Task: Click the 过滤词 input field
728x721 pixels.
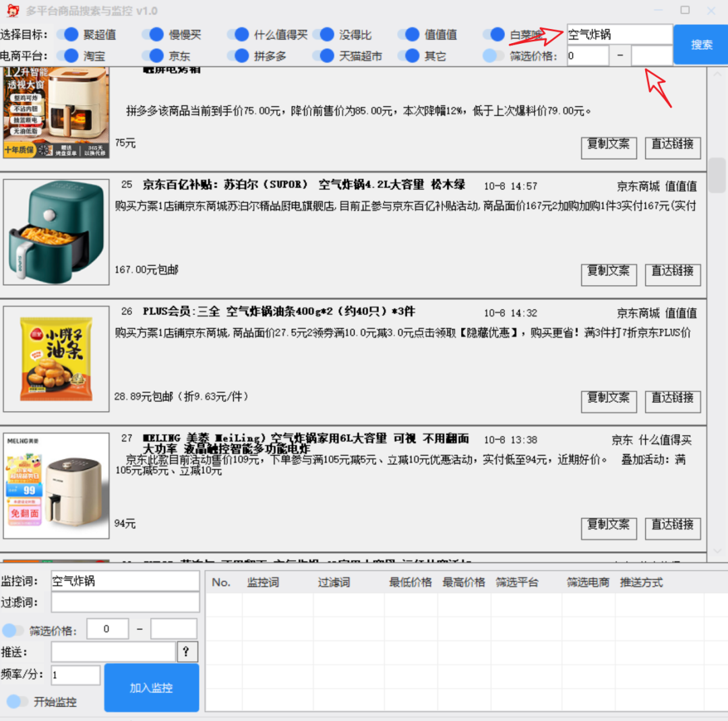Action: (x=125, y=602)
